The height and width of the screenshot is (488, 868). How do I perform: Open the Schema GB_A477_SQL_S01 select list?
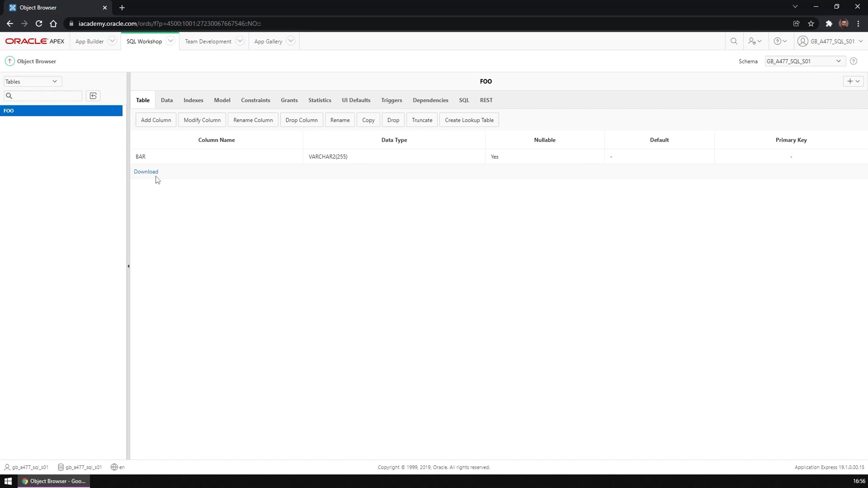coord(805,61)
